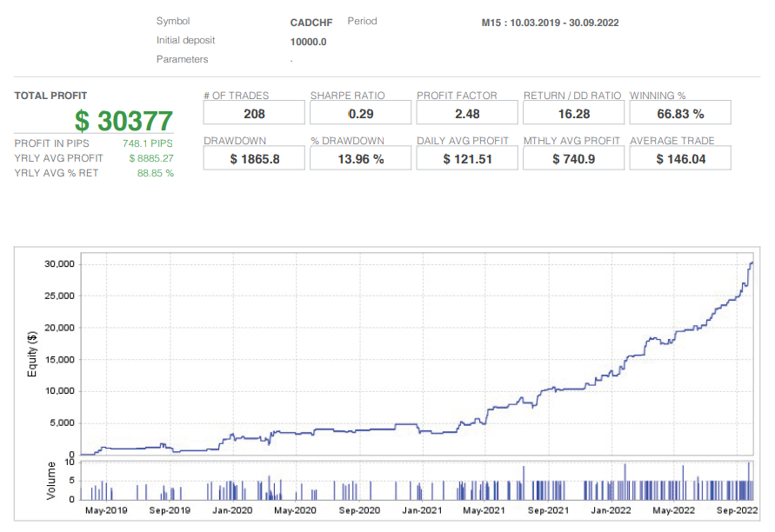Select the % drawdown box 13.96 %
The height and width of the screenshot is (532, 775).
click(x=360, y=158)
